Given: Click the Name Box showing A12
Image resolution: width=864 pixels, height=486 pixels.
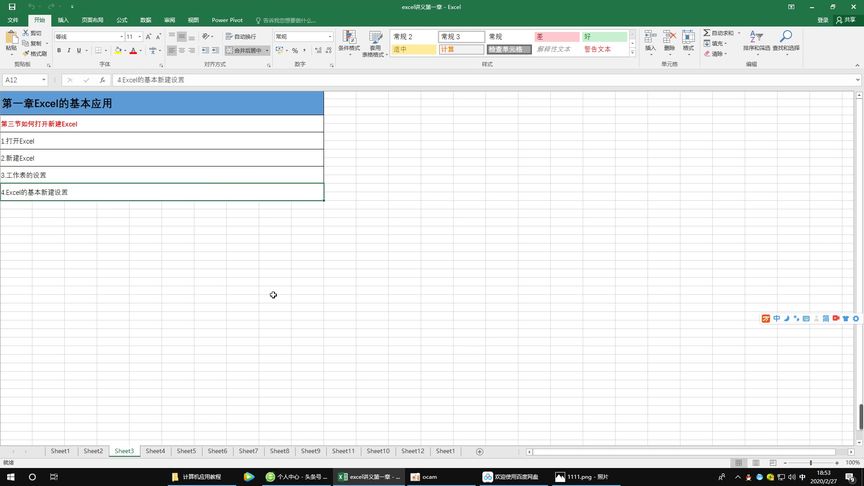Looking at the screenshot, I should click(x=25, y=80).
